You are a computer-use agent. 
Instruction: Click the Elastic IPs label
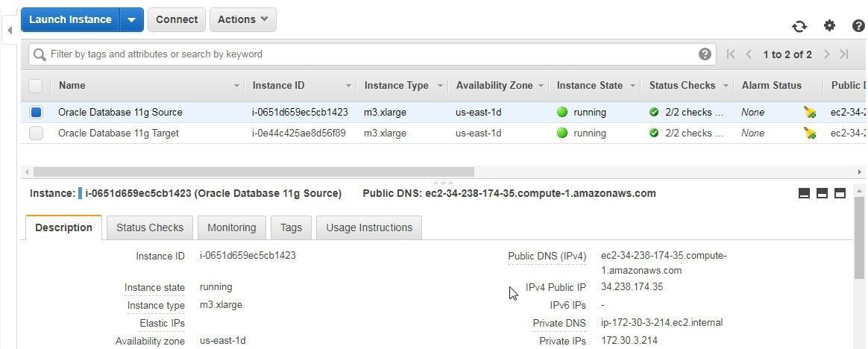coord(163,324)
